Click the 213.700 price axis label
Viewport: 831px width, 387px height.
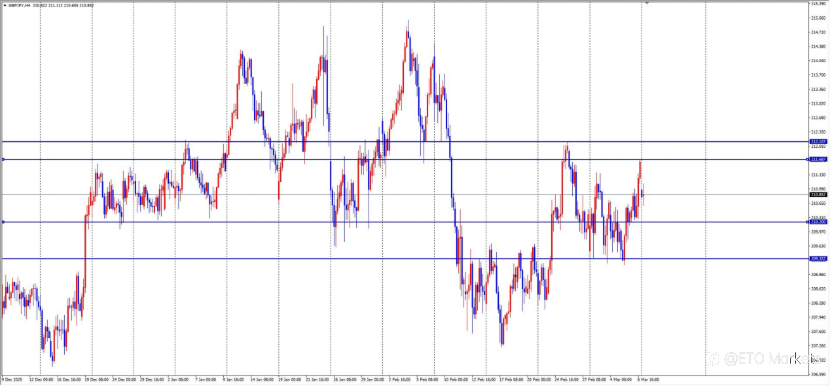[x=818, y=75]
